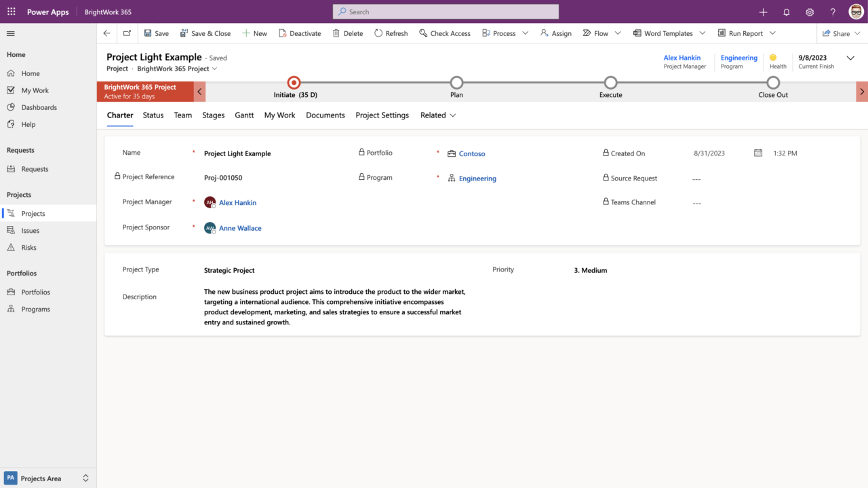Screen dimensions: 868x488
Task: Expand the Related tab dropdown
Action: point(453,115)
